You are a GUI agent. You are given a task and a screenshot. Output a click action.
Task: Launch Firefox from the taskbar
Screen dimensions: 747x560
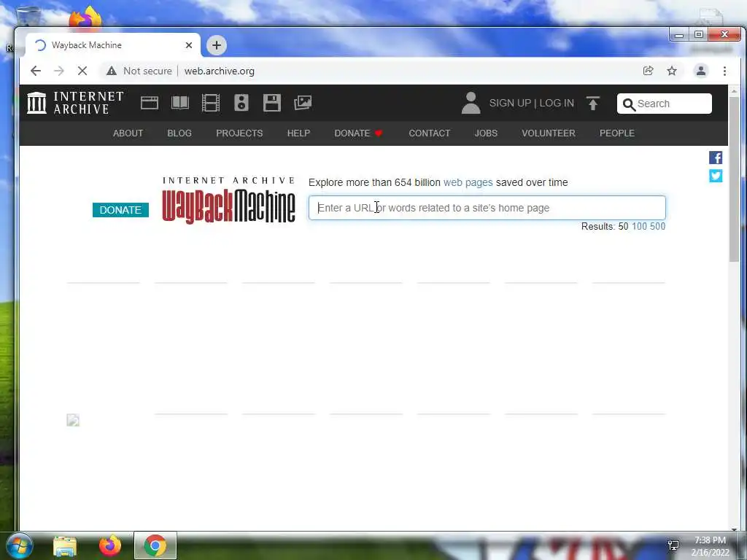[110, 545]
